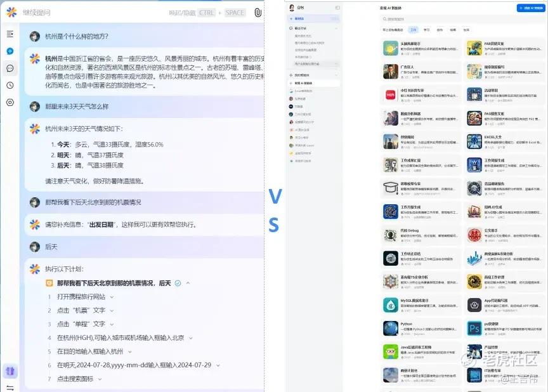Click the blue create AI agent button

530,8
